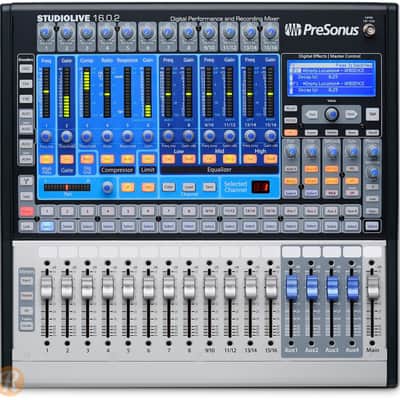Toggle the orange Gate on button
The image size is (400, 400).
click(x=67, y=159)
